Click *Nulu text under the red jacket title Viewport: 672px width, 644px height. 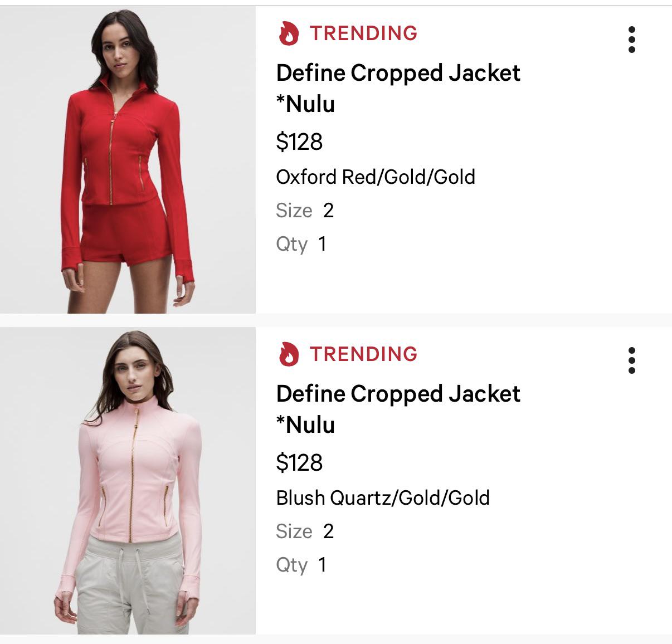tap(305, 104)
